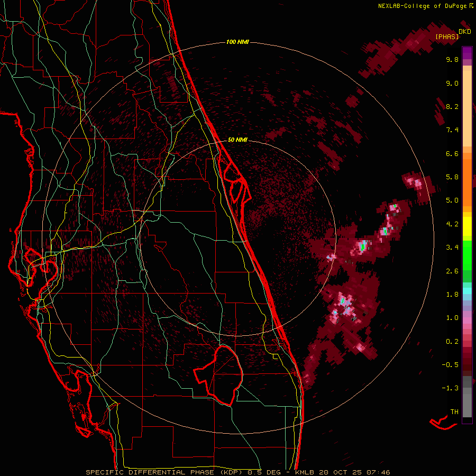Click the orange segment of the color bar
The height and width of the screenshot is (476, 476).
point(467,179)
